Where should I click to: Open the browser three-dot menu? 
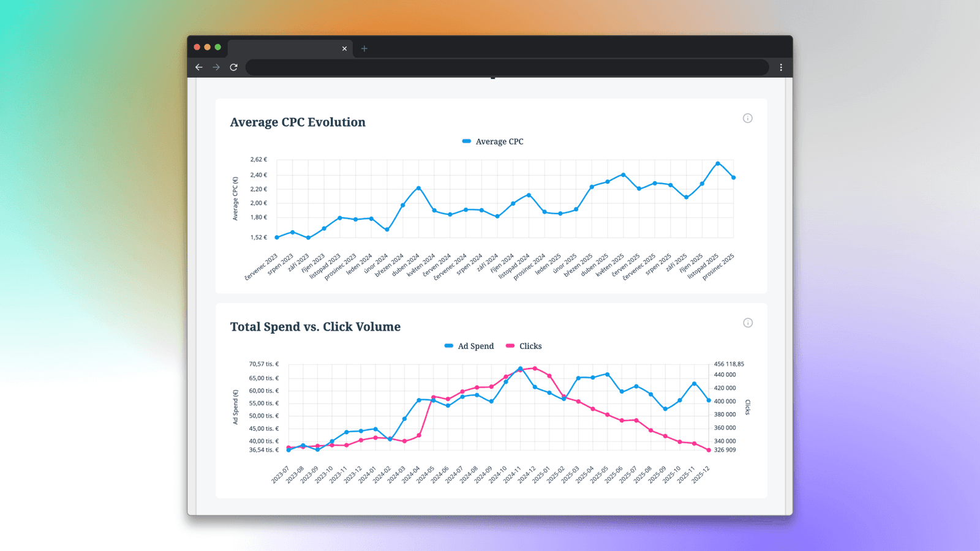tap(781, 67)
